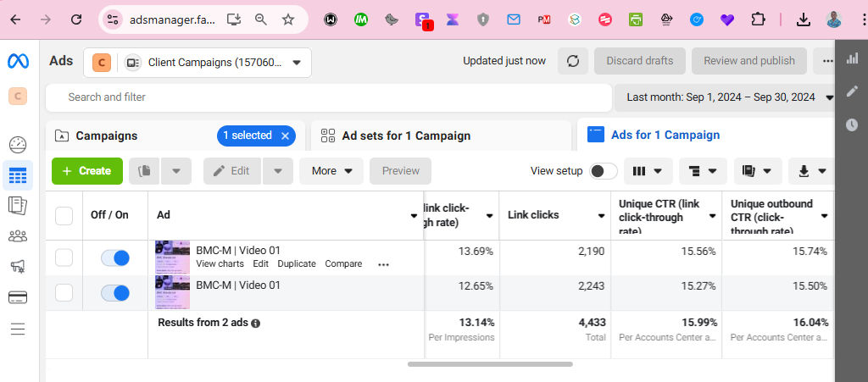Open the reports dropdown
The image size is (868, 382).
[x=758, y=171]
